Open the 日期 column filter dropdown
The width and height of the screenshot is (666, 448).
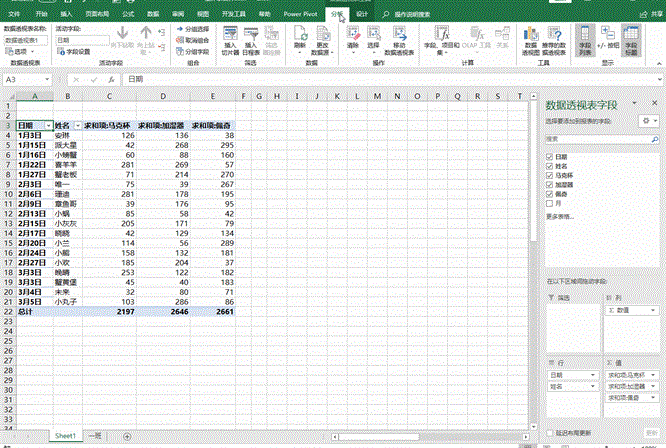(46, 126)
